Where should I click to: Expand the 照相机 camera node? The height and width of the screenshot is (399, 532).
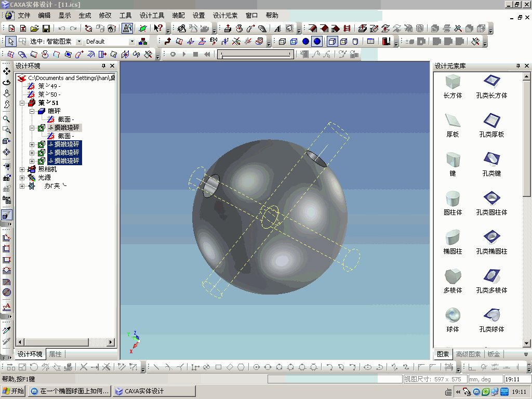(x=22, y=169)
